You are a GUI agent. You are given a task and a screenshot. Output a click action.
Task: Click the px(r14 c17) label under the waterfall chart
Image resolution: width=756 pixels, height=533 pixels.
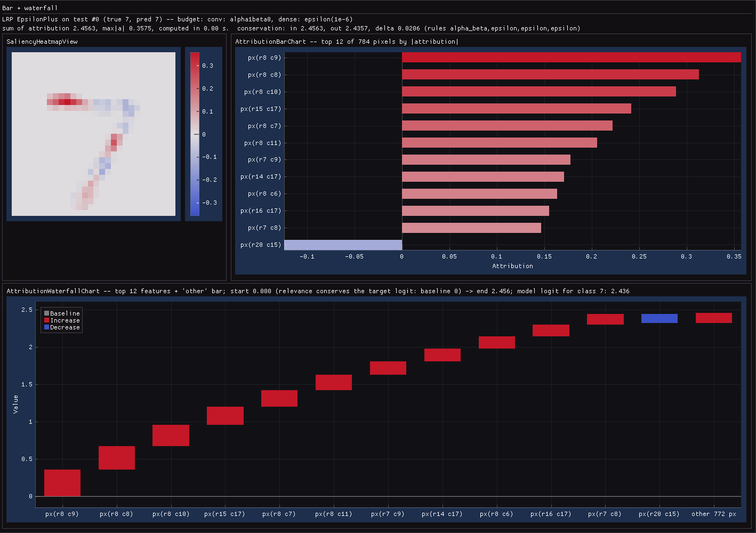pos(442,514)
